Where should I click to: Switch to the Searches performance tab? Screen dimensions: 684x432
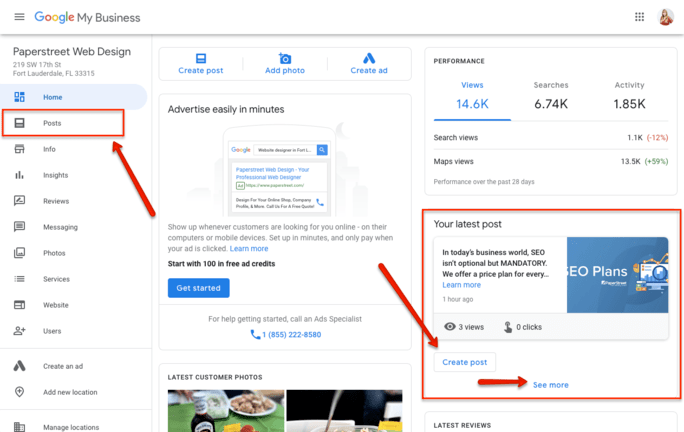tap(551, 95)
